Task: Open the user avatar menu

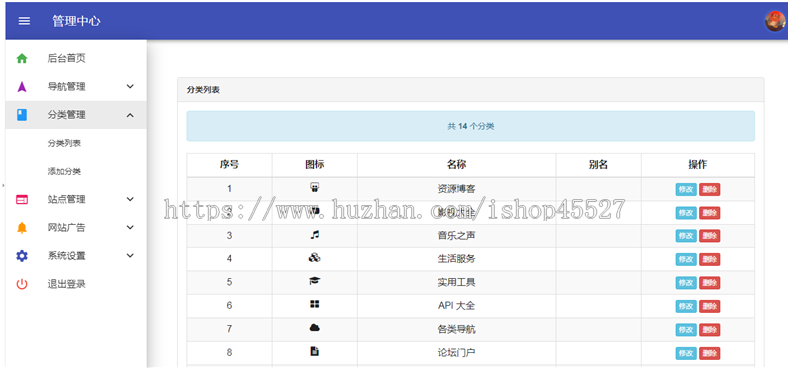Action: tap(774, 21)
